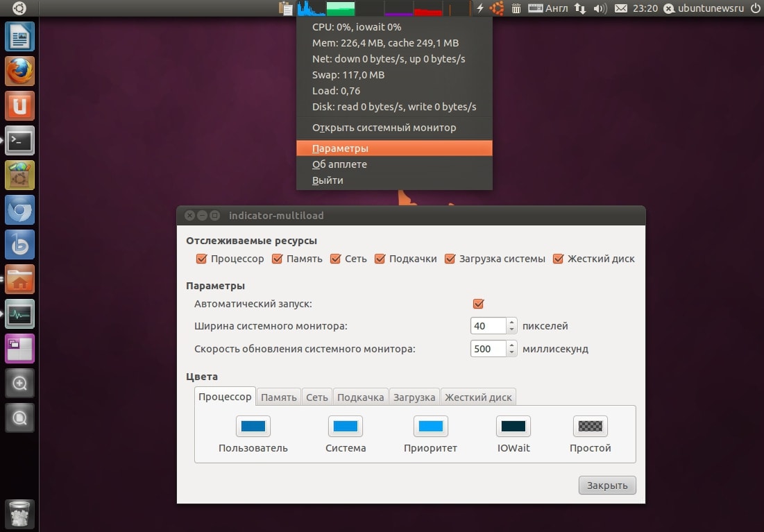Uncheck the Память resource checkbox

[x=278, y=259]
